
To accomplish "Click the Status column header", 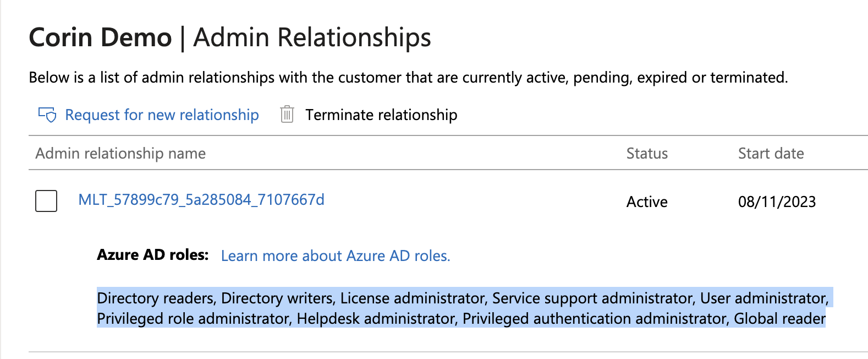I will pos(647,153).
